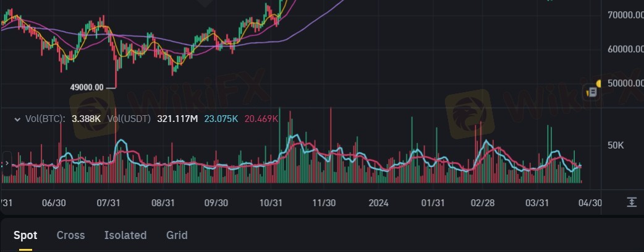Click the auto-fit scale icon by the time axis
644x252 pixels.
click(x=632, y=202)
